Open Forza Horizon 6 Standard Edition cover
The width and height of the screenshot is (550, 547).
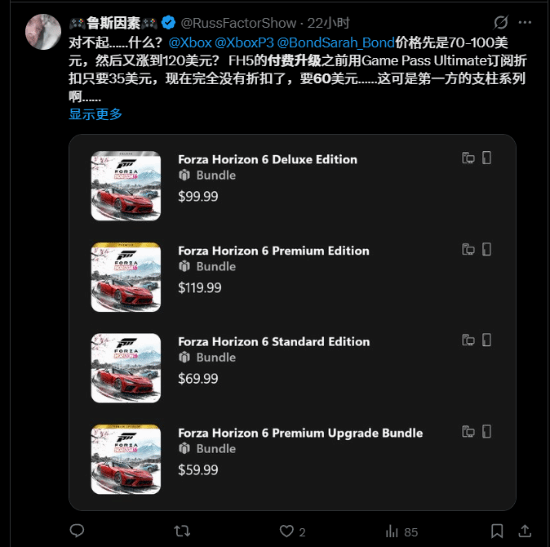point(126,368)
